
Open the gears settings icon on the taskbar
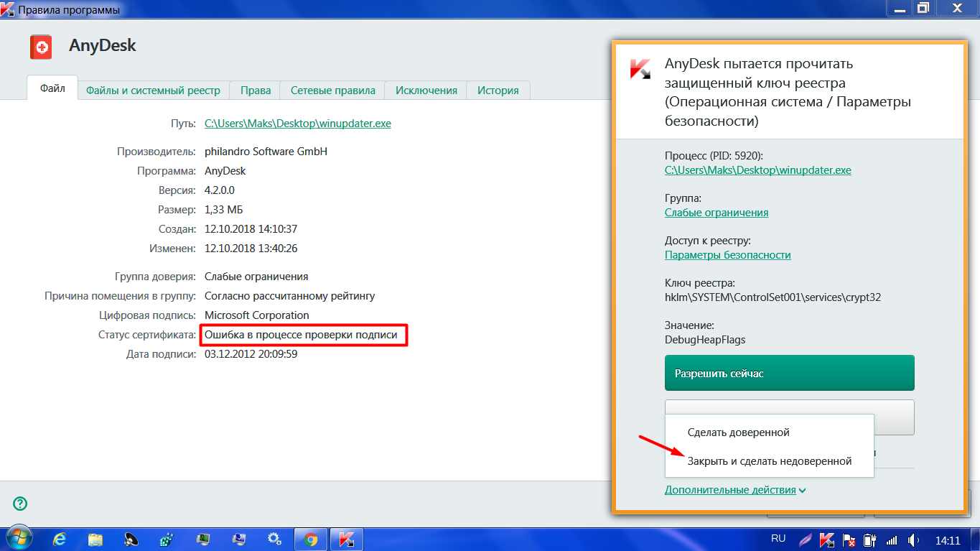[x=274, y=539]
